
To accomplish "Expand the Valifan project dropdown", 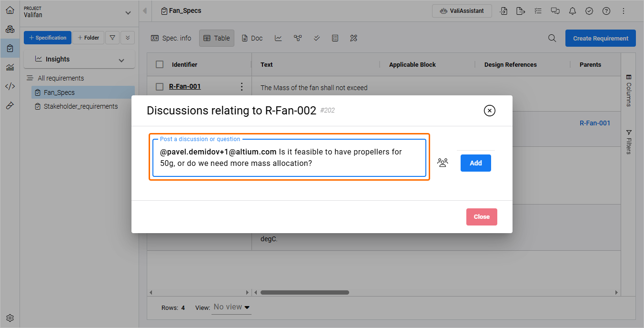I will (127, 13).
